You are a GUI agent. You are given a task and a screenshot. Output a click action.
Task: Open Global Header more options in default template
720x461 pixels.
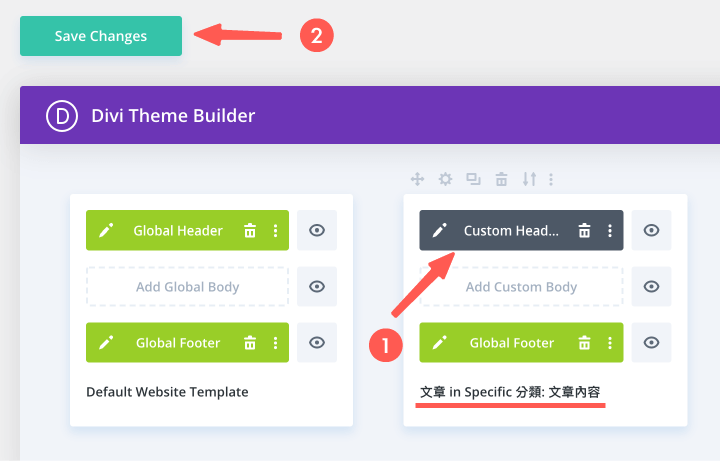click(276, 230)
